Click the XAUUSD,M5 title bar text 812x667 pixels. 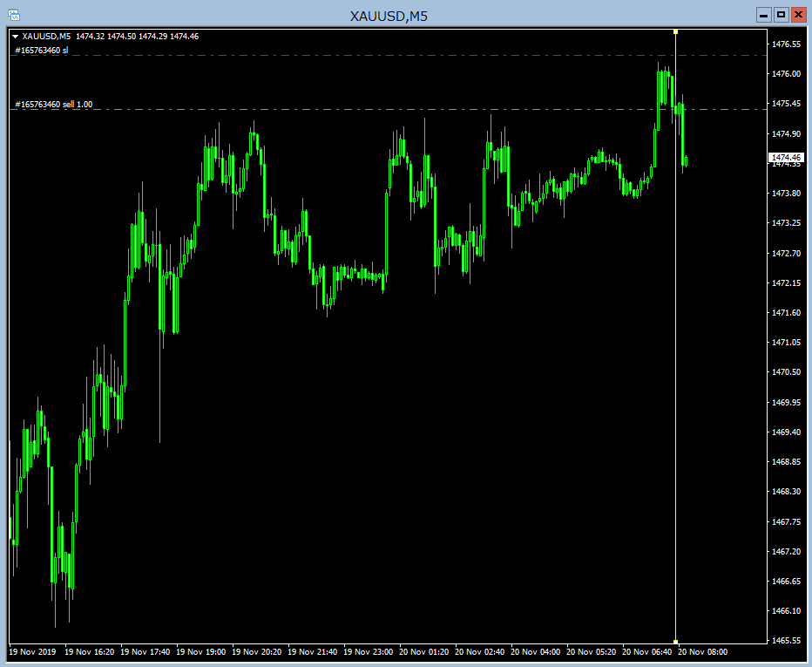389,16
